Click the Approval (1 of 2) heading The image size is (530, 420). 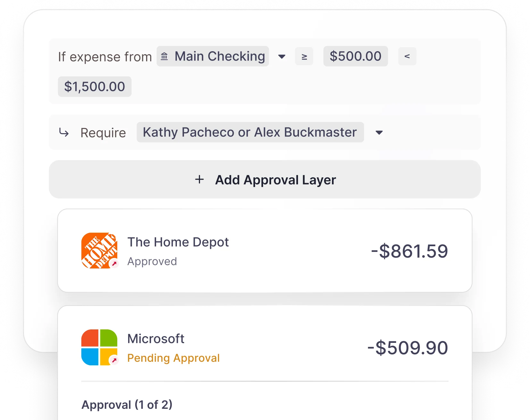pos(127,405)
